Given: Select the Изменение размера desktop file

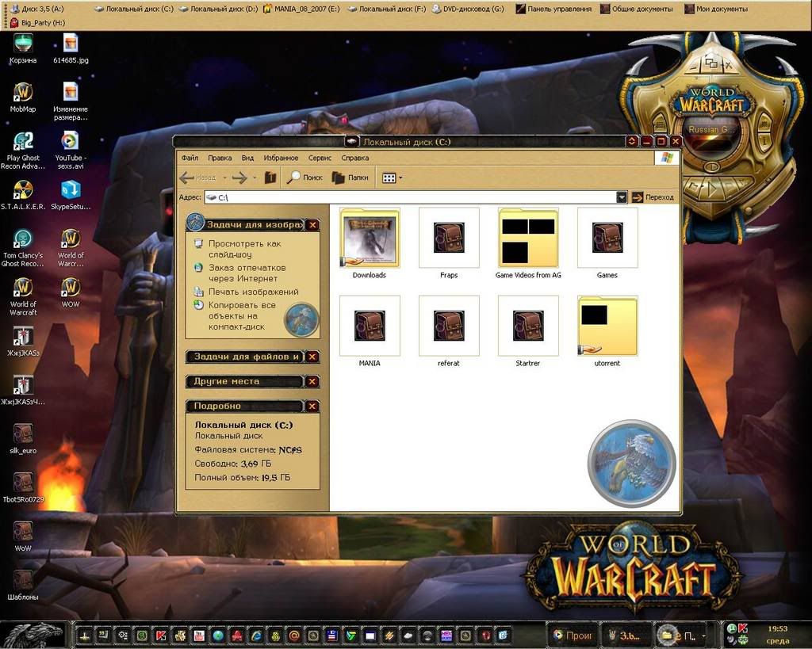Looking at the screenshot, I should point(71,102).
